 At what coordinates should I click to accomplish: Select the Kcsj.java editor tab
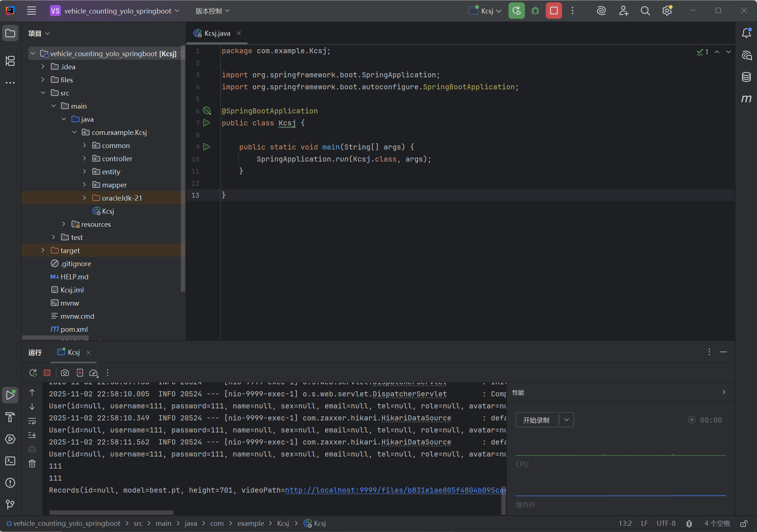click(217, 33)
